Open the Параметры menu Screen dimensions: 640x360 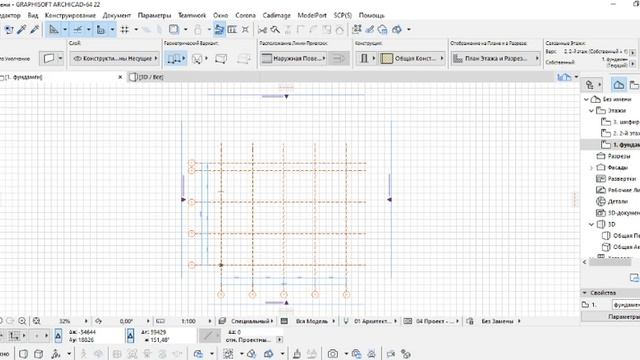tap(154, 15)
